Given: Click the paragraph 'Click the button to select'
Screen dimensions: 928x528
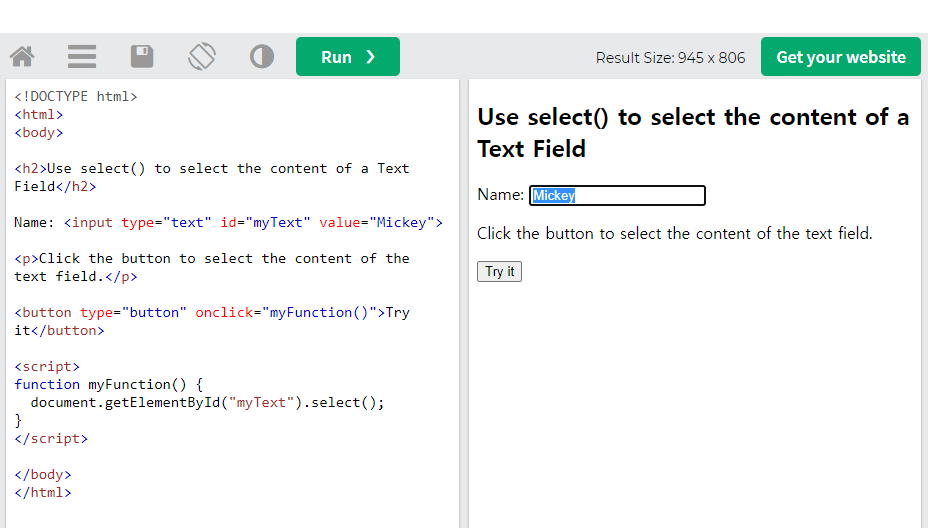Looking at the screenshot, I should (x=675, y=233).
